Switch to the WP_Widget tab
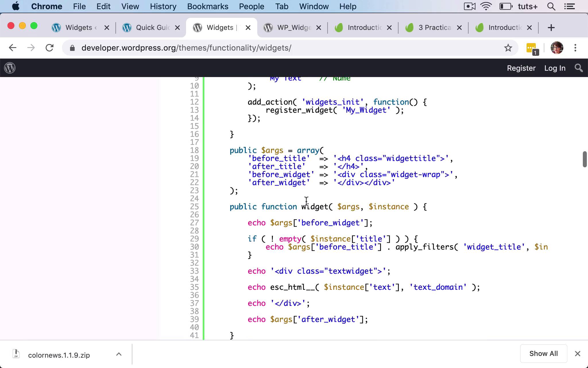 (289, 27)
